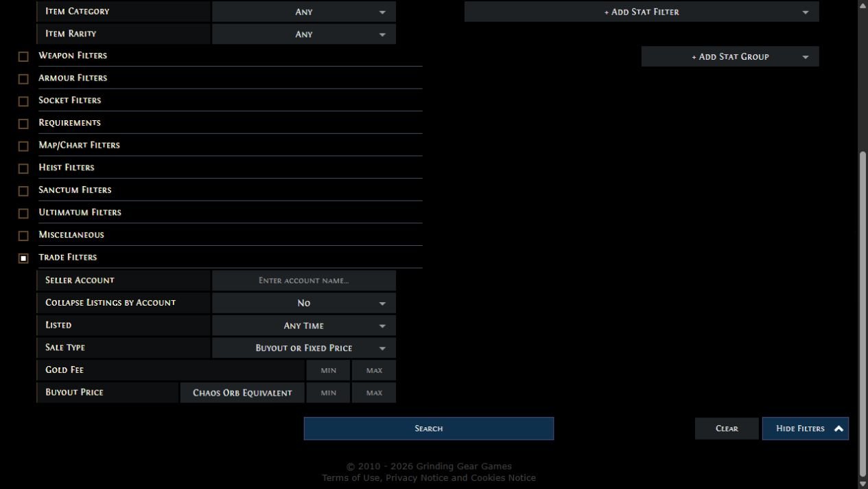Focus the Buyout Price max field
Screen dimensions: 868x489
tap(374, 393)
